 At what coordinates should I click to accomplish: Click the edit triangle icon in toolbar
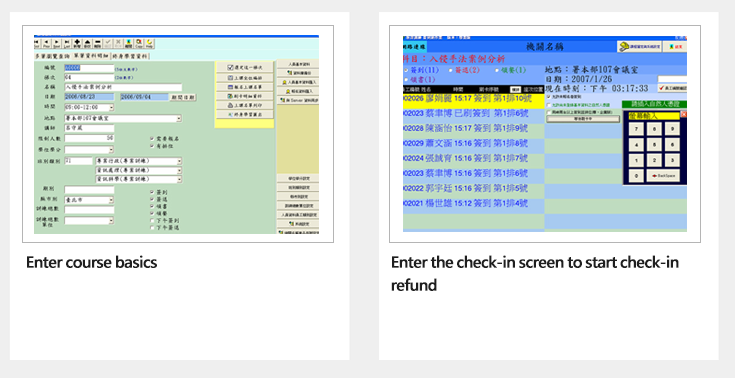pos(88,44)
